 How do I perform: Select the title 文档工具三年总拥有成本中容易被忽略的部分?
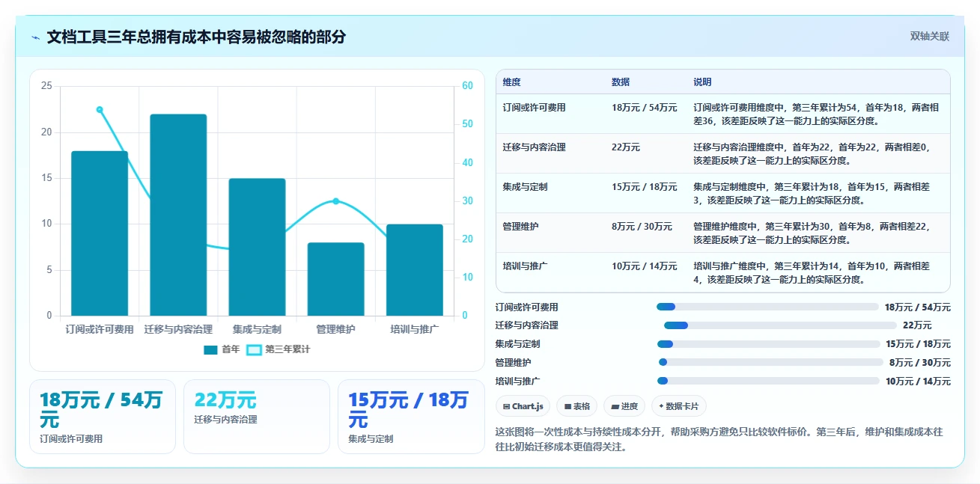point(196,37)
